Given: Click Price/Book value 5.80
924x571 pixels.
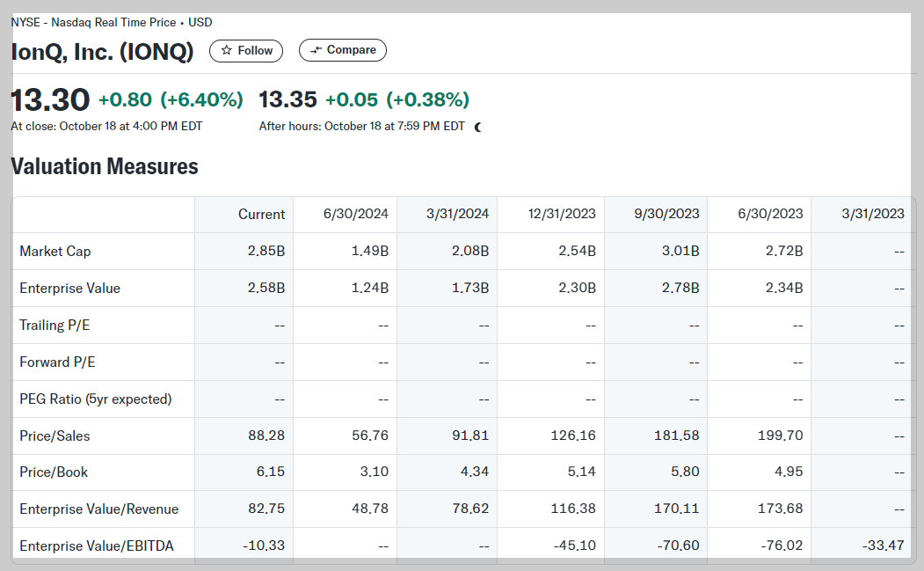Looking at the screenshot, I should tap(685, 472).
